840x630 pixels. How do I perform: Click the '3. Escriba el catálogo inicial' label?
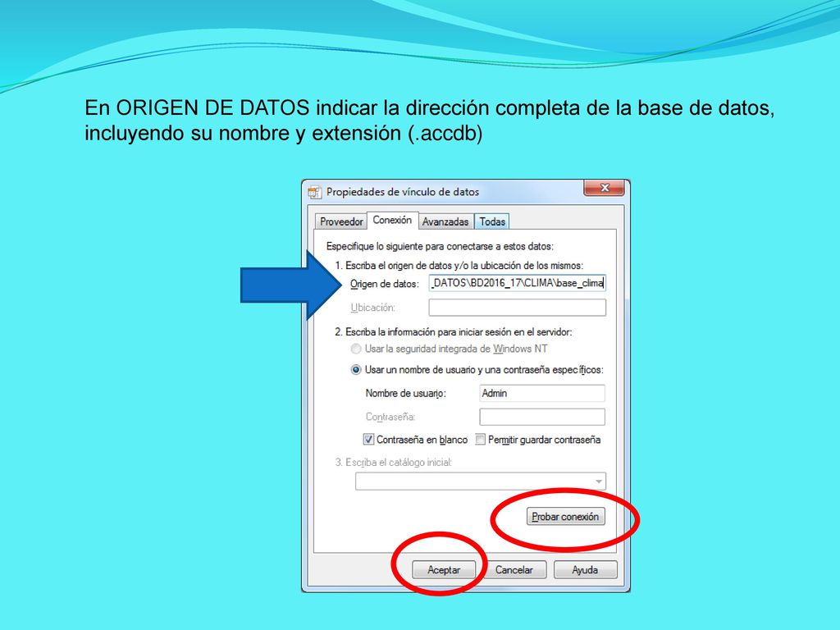(393, 463)
